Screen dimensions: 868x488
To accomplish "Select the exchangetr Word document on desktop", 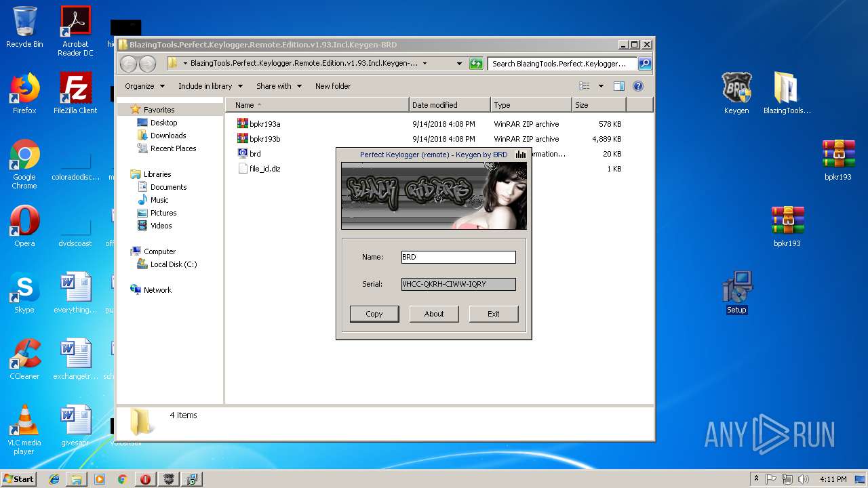I will [x=75, y=360].
